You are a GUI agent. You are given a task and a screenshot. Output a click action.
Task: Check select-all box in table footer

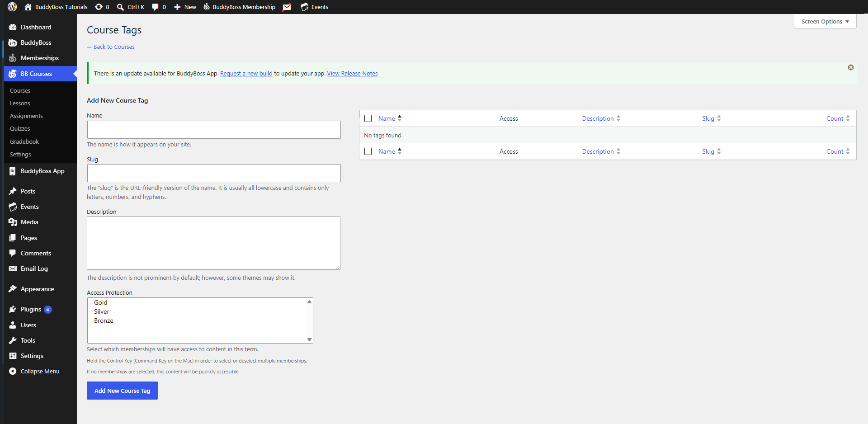tap(368, 151)
